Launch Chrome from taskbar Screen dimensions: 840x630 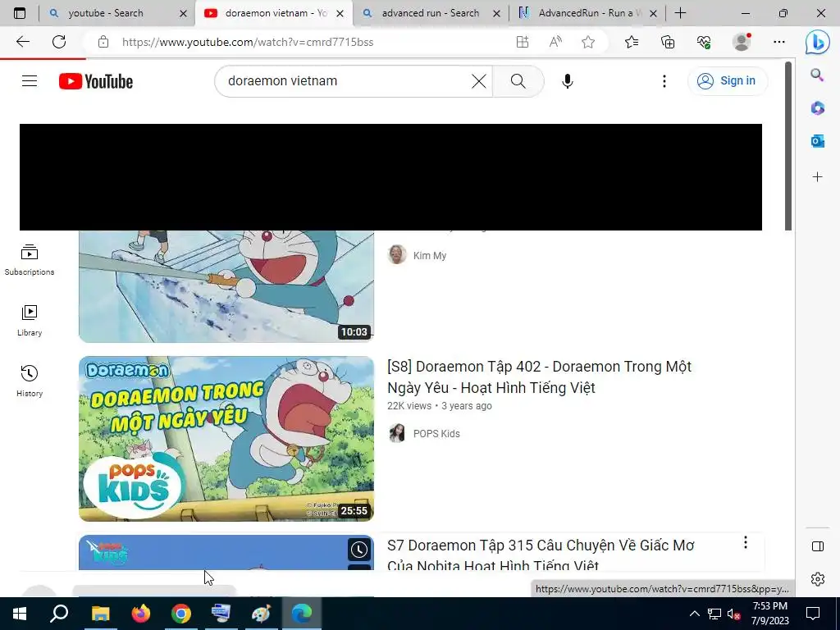181,614
